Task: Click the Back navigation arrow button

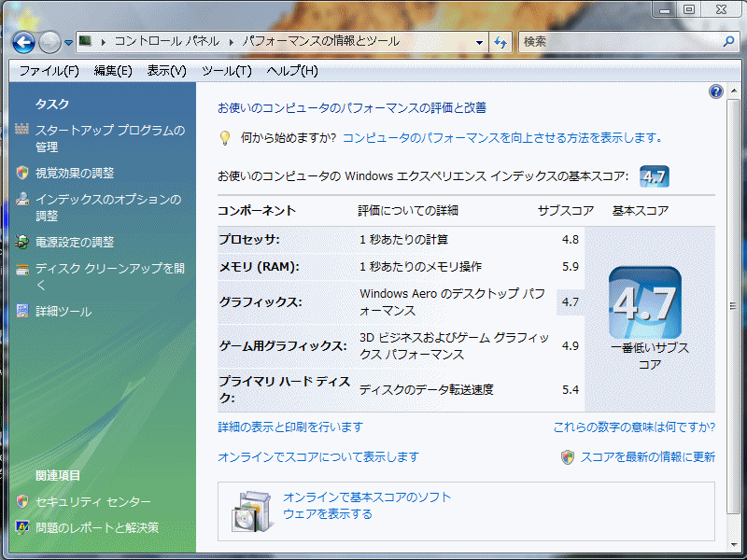Action: 24,42
